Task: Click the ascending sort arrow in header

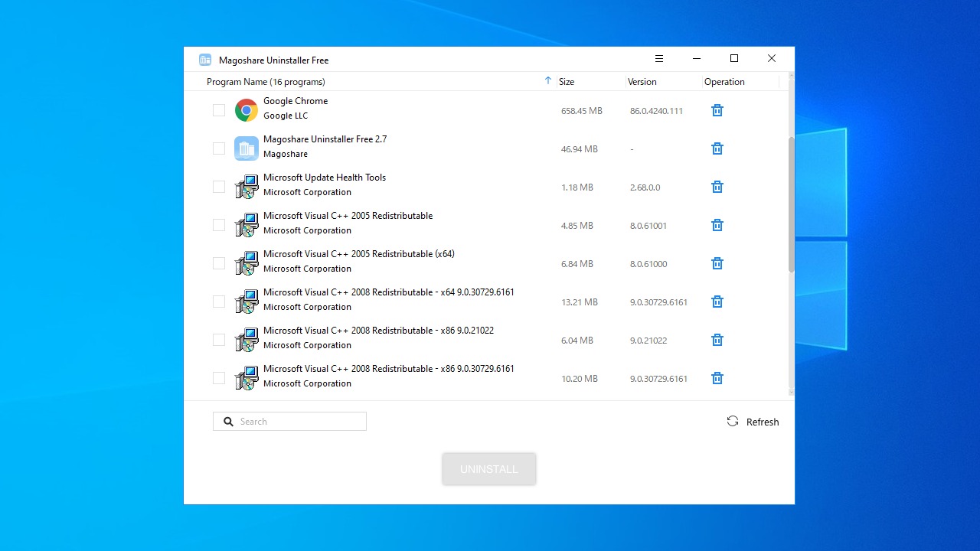Action: (x=547, y=80)
